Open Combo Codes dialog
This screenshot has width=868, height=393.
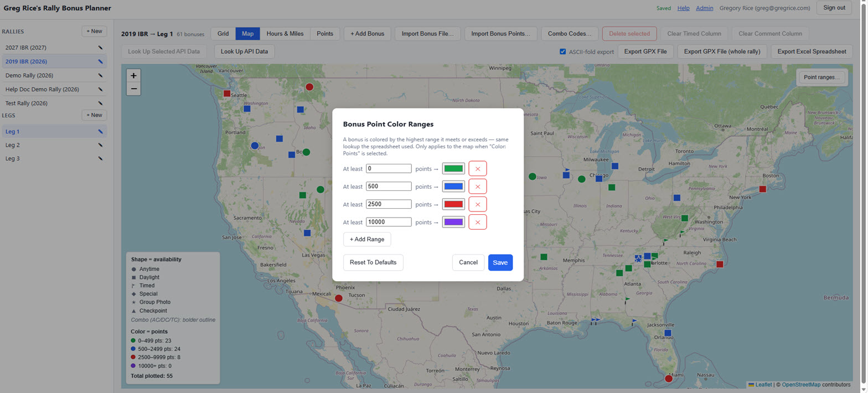[x=570, y=34]
